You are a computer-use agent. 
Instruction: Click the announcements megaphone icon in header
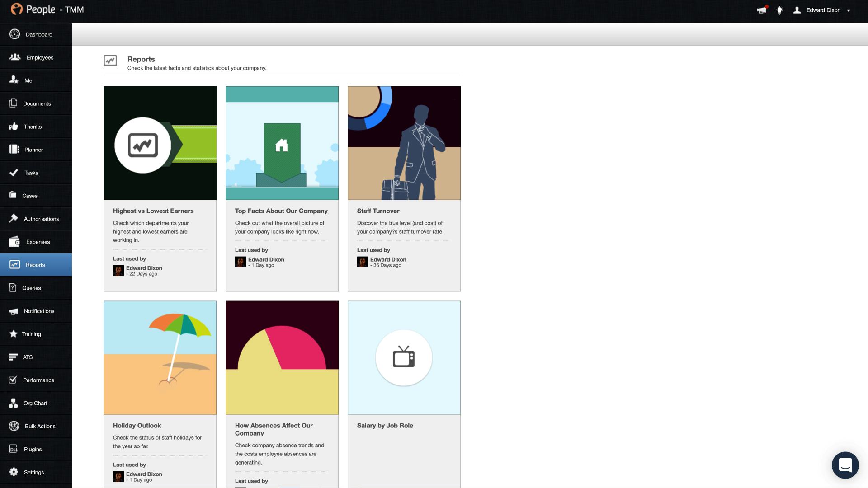point(761,10)
